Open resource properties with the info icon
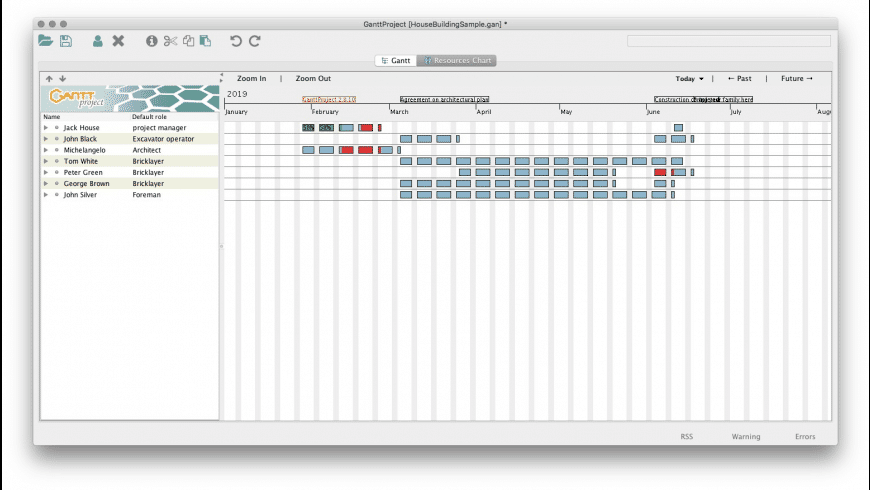 (x=151, y=41)
